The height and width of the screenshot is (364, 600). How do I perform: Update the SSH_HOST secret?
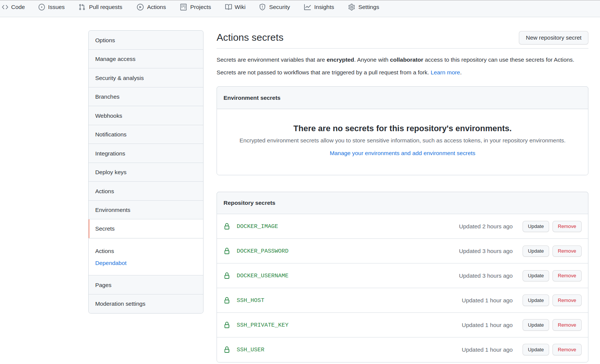(535, 300)
